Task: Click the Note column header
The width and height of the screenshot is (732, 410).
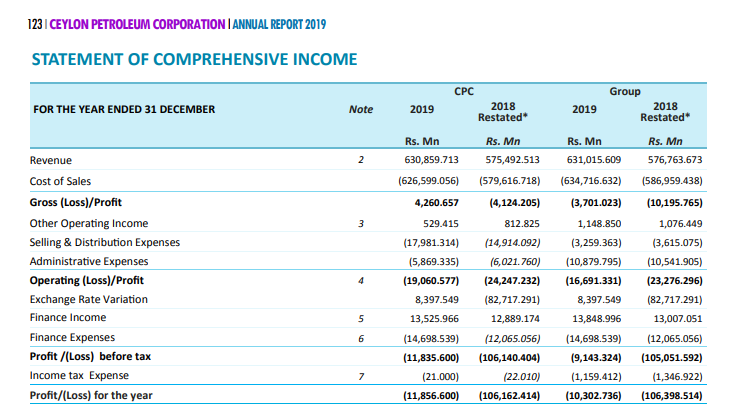Action: coord(361,109)
